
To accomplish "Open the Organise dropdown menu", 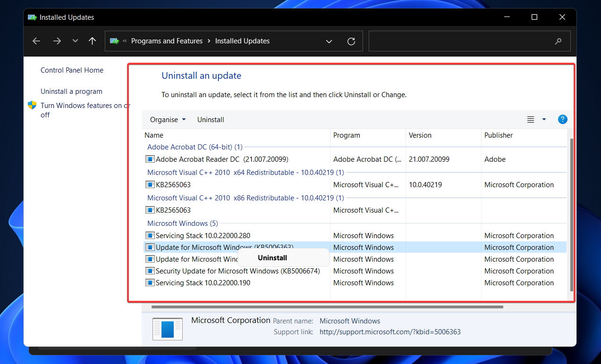I will pos(167,119).
